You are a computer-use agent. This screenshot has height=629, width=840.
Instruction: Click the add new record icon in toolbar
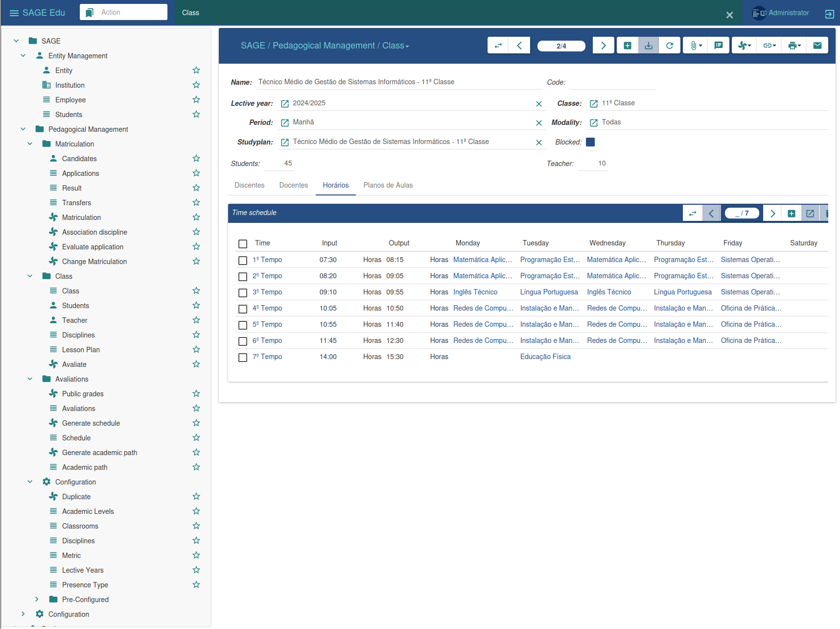click(x=627, y=45)
